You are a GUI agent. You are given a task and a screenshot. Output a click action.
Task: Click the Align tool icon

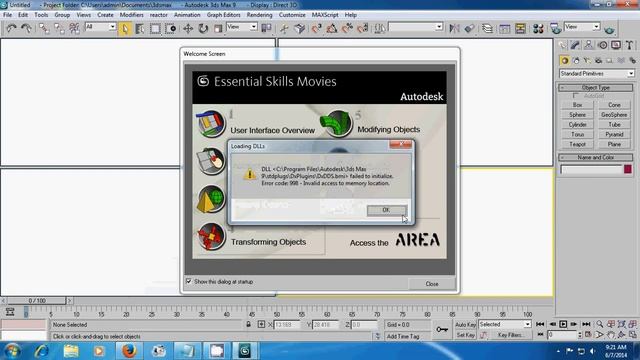(469, 28)
